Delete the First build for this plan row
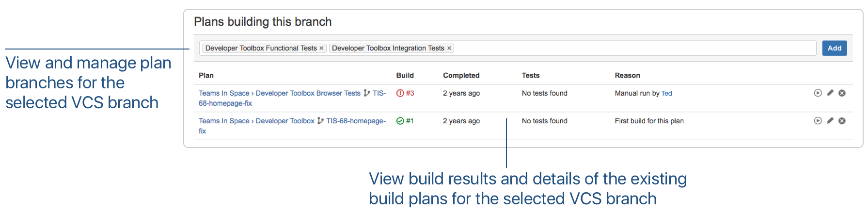Image resolution: width=868 pixels, height=215 pixels. 842,121
